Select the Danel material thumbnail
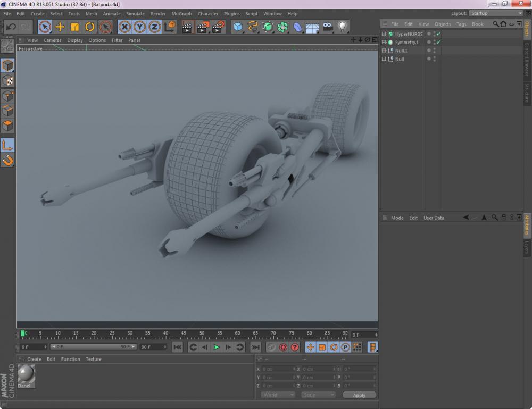The height and width of the screenshot is (409, 532). pyautogui.click(x=26, y=376)
